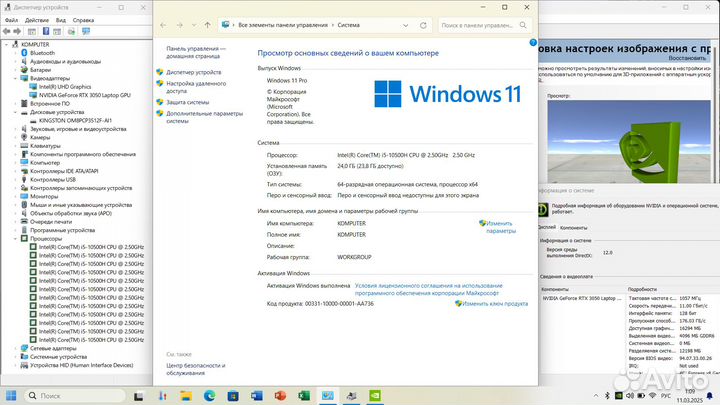Collapse the Видеоадаптеры node
The height and width of the screenshot is (405, 720).
coord(15,78)
